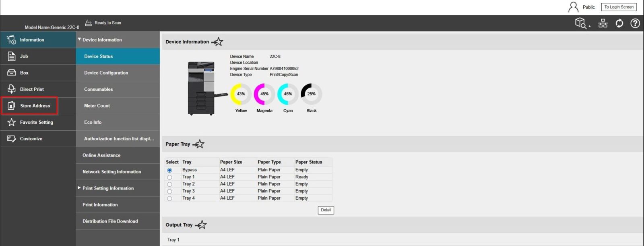
Task: Click the star icon beside Output Tray
Action: tap(201, 225)
